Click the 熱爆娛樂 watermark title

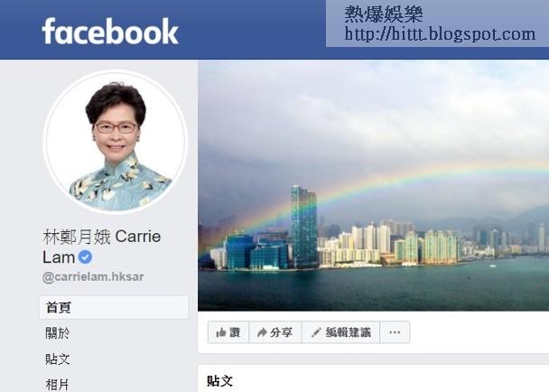384,14
